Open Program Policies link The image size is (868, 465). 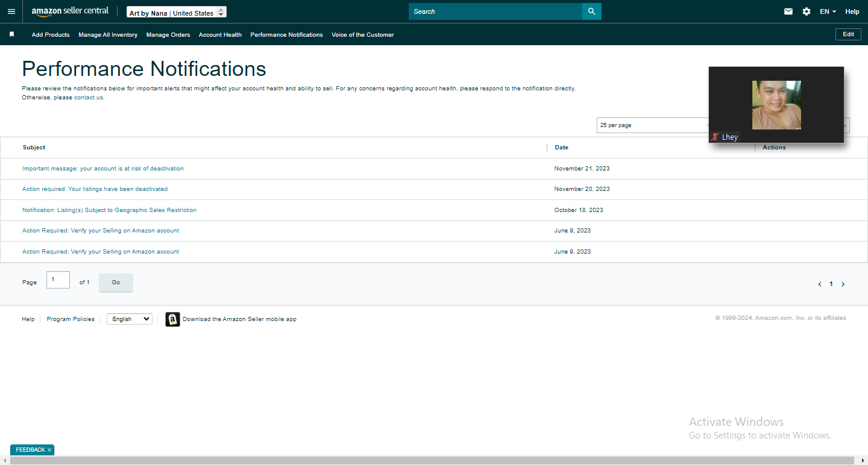[71, 319]
